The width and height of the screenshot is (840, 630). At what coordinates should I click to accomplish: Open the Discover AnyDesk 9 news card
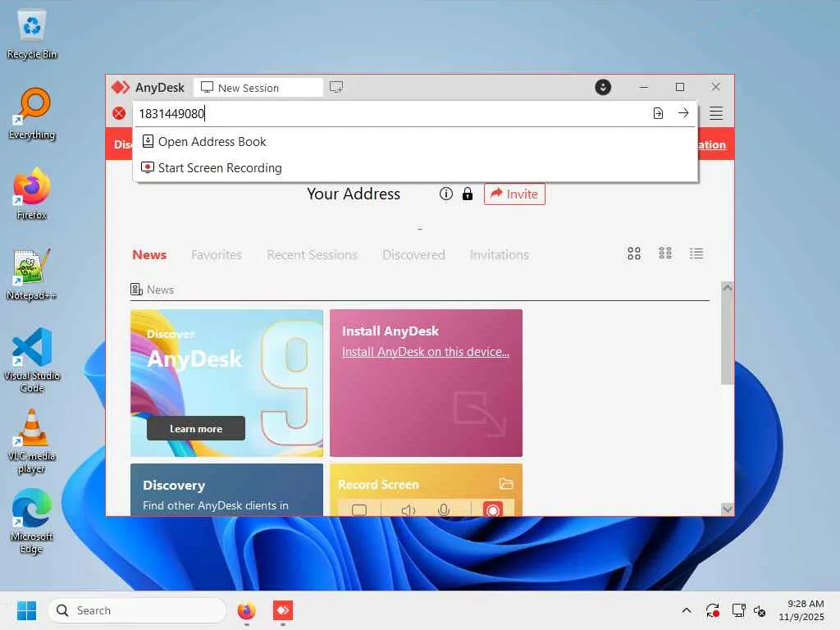pos(226,383)
